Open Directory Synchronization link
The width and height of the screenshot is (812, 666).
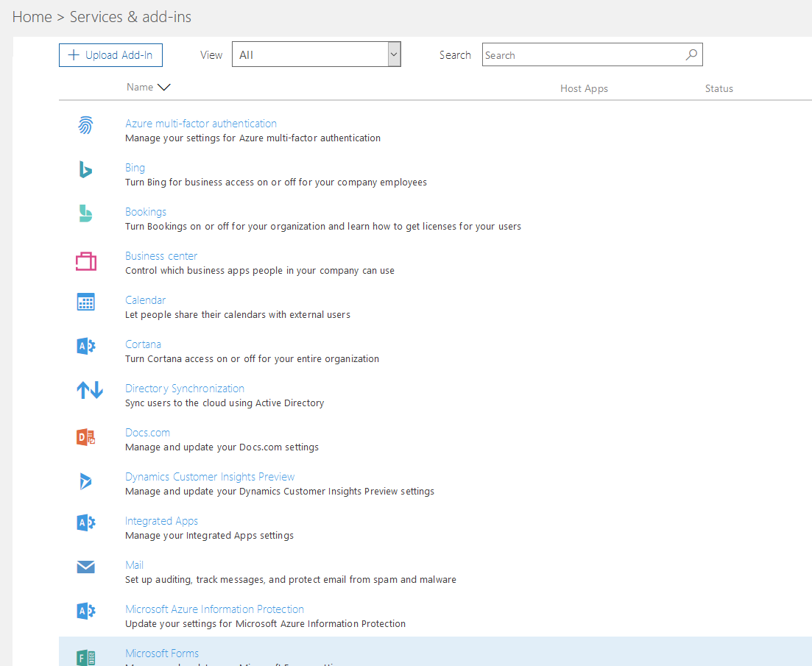[185, 389]
